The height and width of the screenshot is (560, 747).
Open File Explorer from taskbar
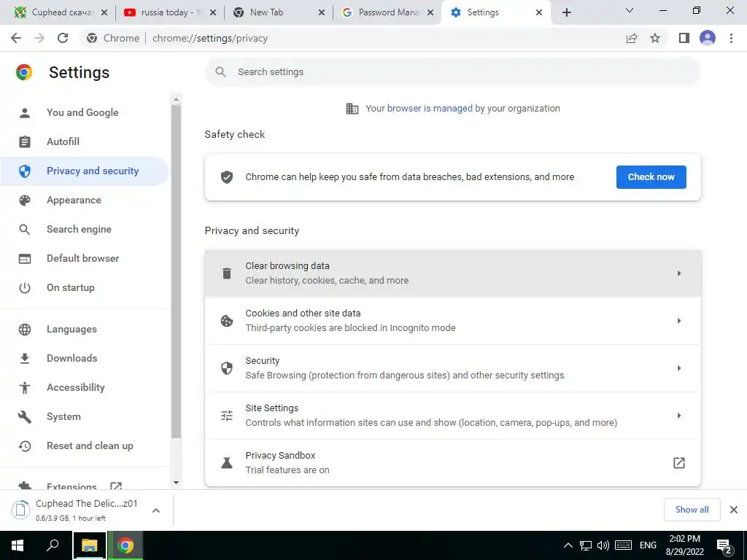coord(89,545)
